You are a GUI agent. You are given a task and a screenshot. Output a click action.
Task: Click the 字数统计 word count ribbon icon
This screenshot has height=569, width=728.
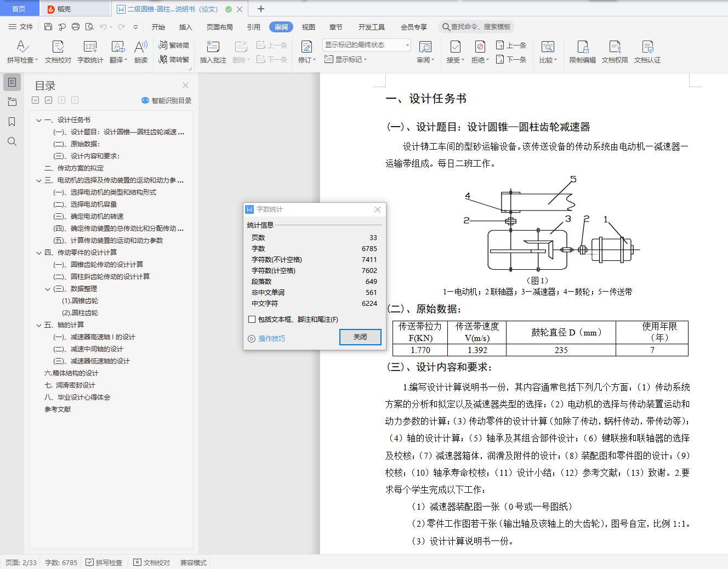coord(90,52)
